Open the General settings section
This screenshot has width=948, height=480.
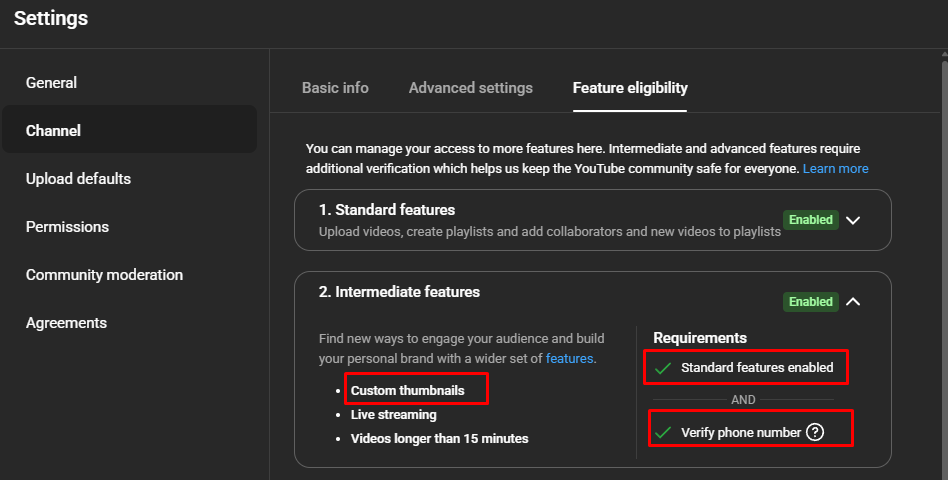(51, 83)
